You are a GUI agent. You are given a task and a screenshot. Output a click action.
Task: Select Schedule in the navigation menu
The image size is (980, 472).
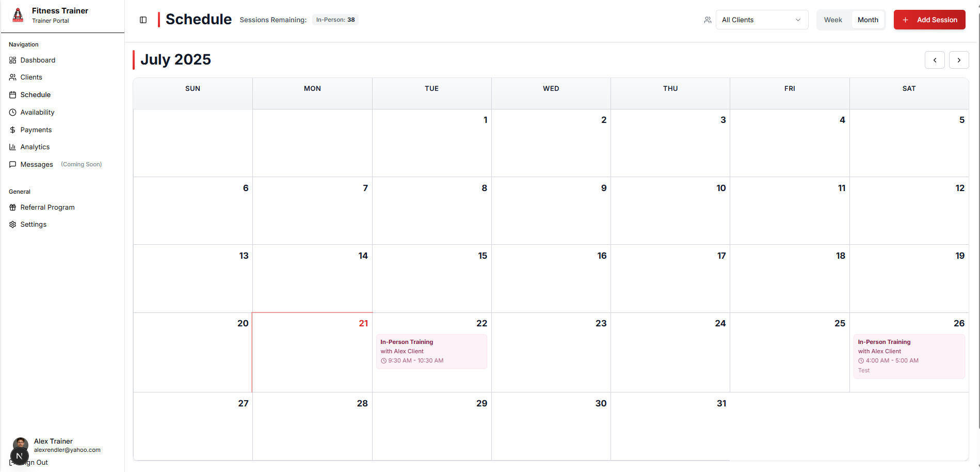pyautogui.click(x=35, y=95)
